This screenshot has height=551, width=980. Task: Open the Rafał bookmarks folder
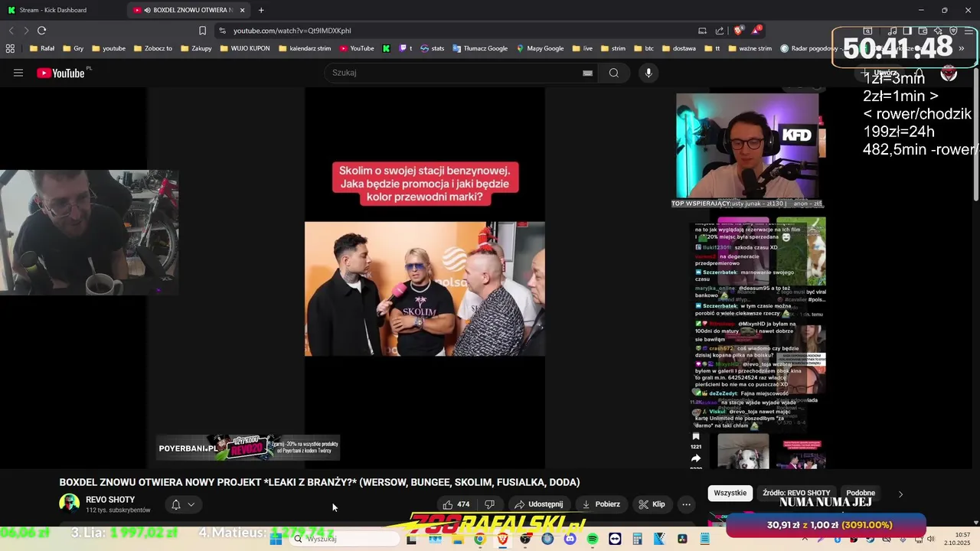pos(41,48)
